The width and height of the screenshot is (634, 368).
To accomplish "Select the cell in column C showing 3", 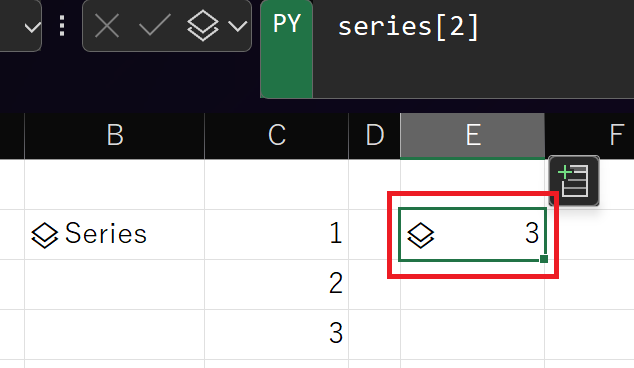I will pos(277,334).
